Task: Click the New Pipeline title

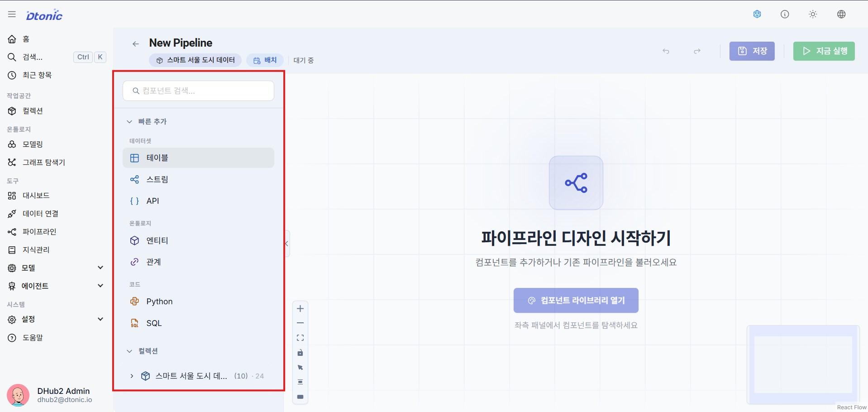Action: tap(181, 43)
